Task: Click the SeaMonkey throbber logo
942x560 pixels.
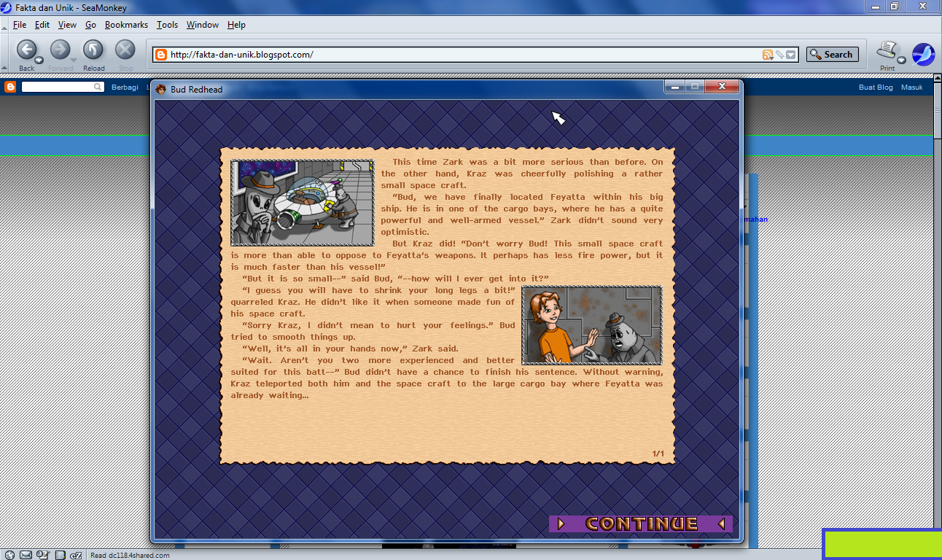Action: (923, 54)
